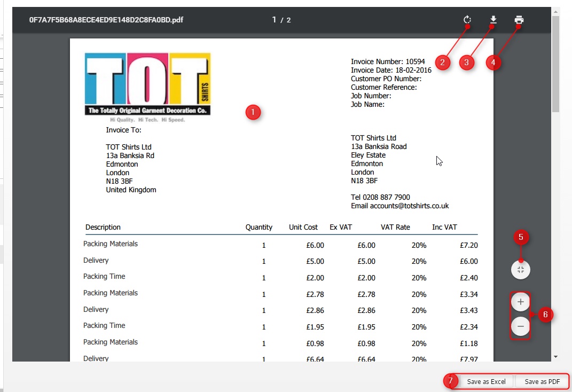Click the scrollbar down arrow

click(555, 356)
